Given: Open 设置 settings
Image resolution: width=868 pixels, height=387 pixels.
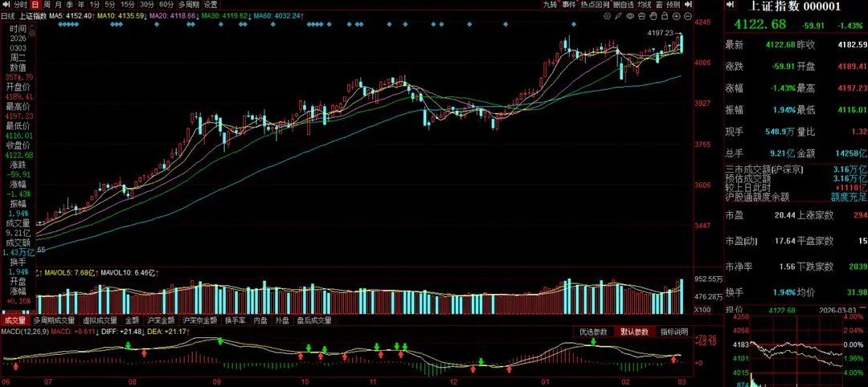Looking at the screenshot, I should [211, 5].
